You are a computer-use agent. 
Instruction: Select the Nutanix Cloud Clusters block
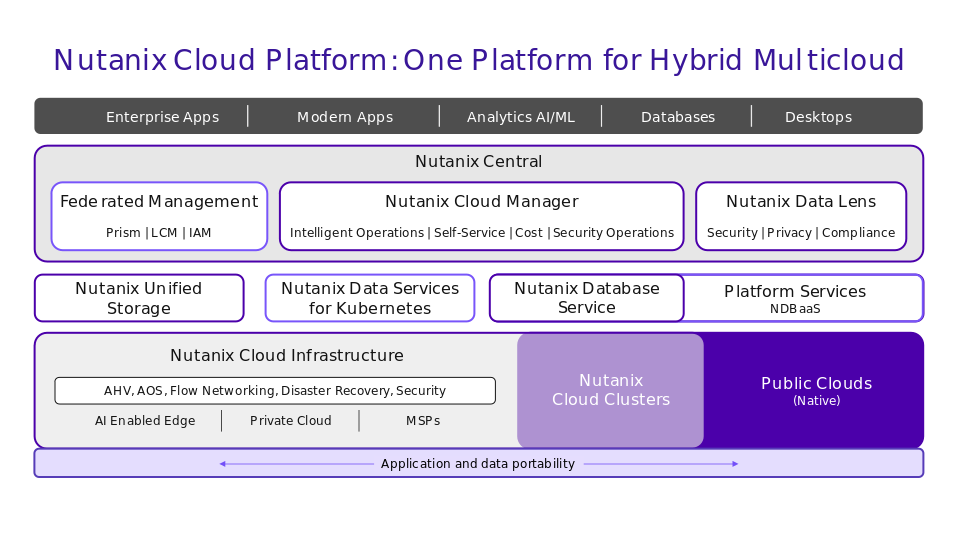610,390
